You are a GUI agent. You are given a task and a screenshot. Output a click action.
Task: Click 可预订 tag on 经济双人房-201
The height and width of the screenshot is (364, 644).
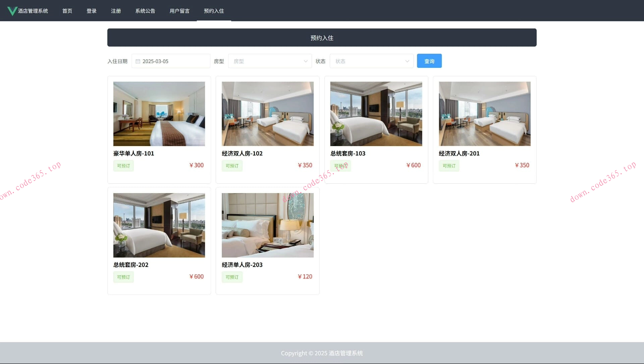(449, 166)
